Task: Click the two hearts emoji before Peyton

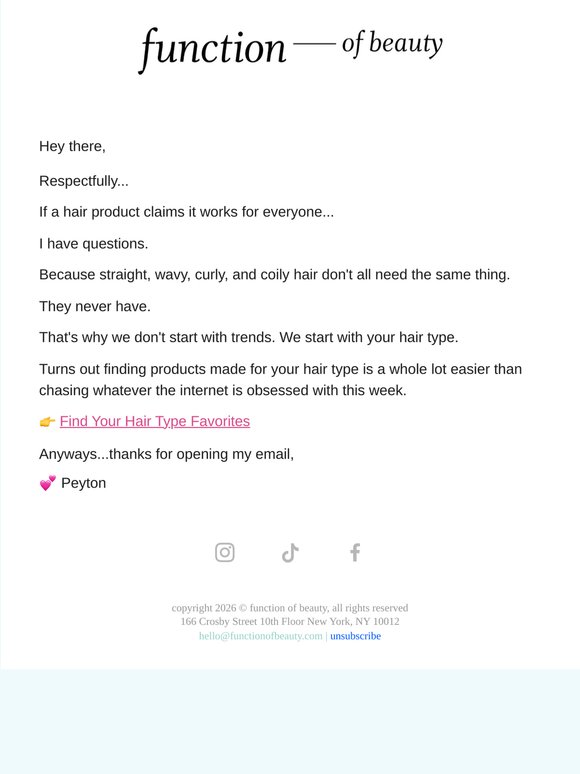Action: 48,483
